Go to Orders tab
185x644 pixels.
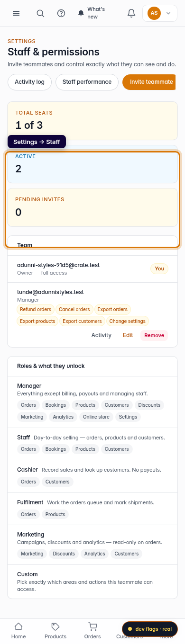(x=92, y=631)
